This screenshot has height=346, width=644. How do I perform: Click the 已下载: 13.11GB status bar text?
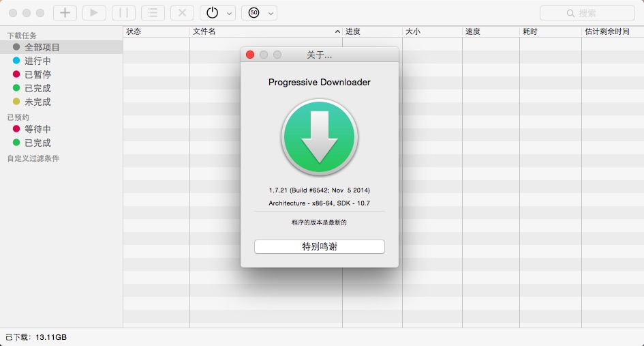36,337
